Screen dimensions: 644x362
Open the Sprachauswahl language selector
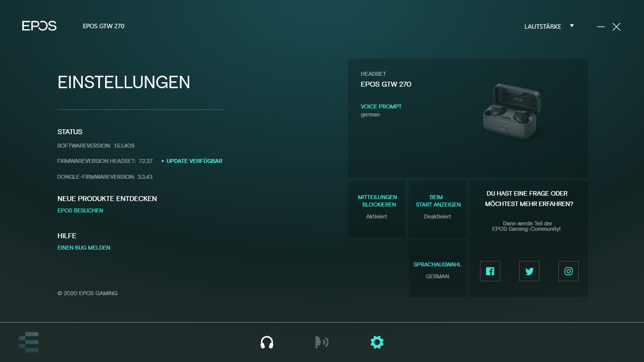pos(437,269)
